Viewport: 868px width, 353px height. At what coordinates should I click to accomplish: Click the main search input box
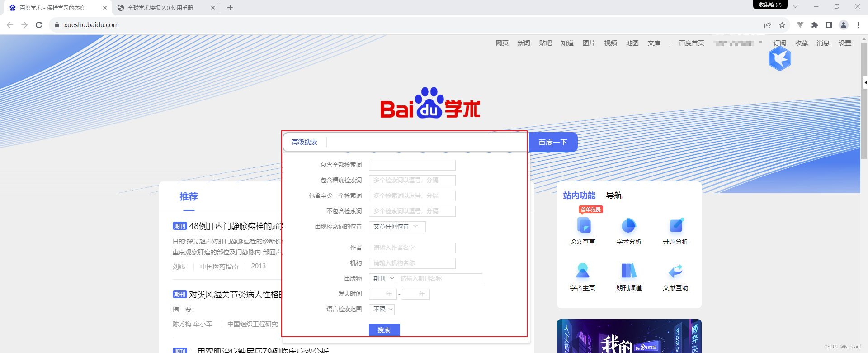click(426, 142)
